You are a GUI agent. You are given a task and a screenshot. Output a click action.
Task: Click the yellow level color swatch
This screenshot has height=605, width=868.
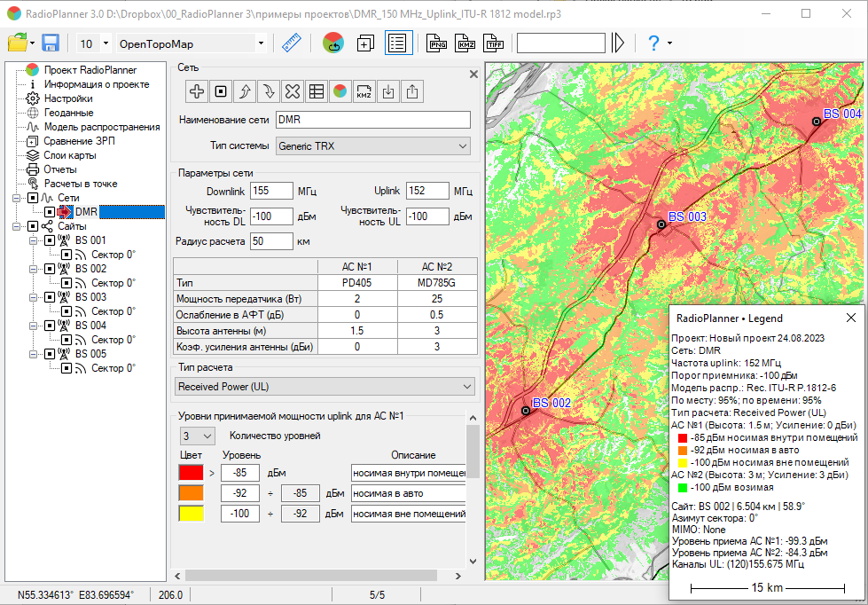pyautogui.click(x=191, y=514)
